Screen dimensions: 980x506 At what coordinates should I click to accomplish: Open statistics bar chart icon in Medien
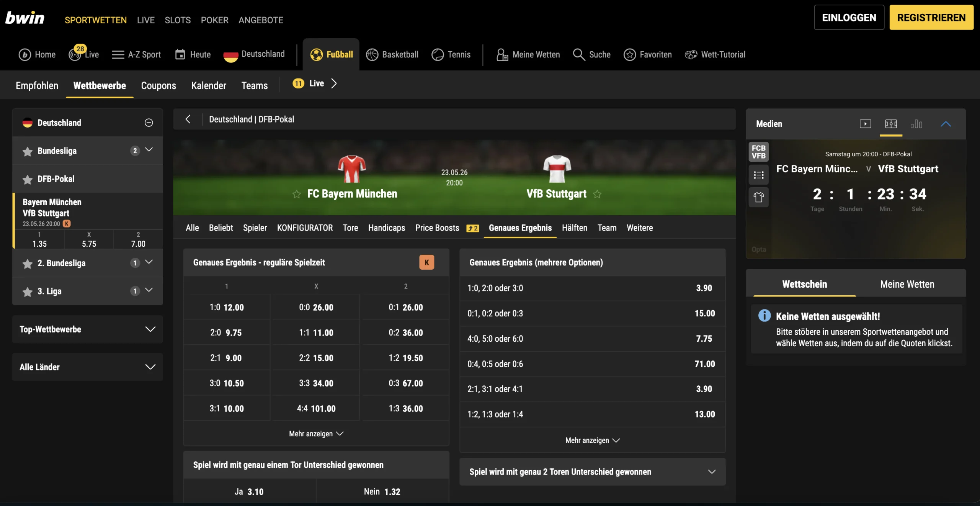coord(916,124)
